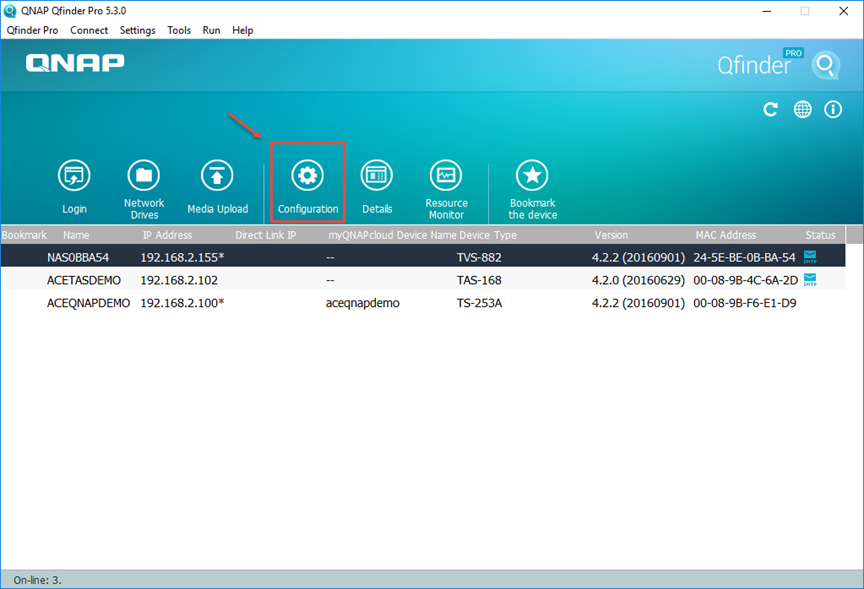Click the Login toolbar icon
Viewport: 864px width, 589px height.
[74, 176]
